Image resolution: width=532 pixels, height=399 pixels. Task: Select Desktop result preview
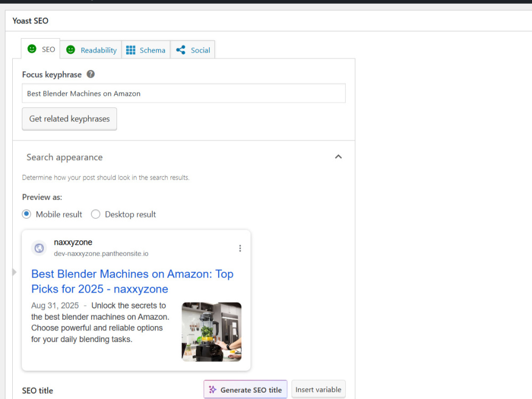[x=96, y=214]
